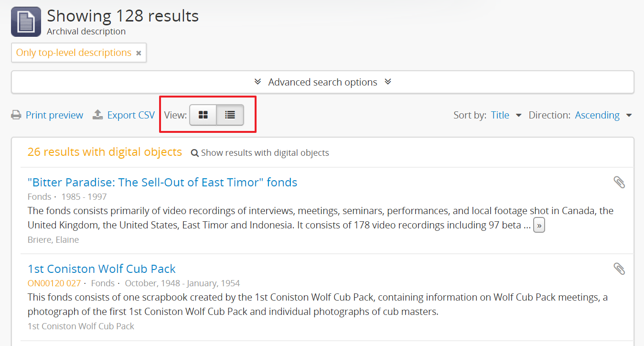The image size is (644, 346).
Task: Expand Advanced search options panel
Action: click(x=322, y=82)
